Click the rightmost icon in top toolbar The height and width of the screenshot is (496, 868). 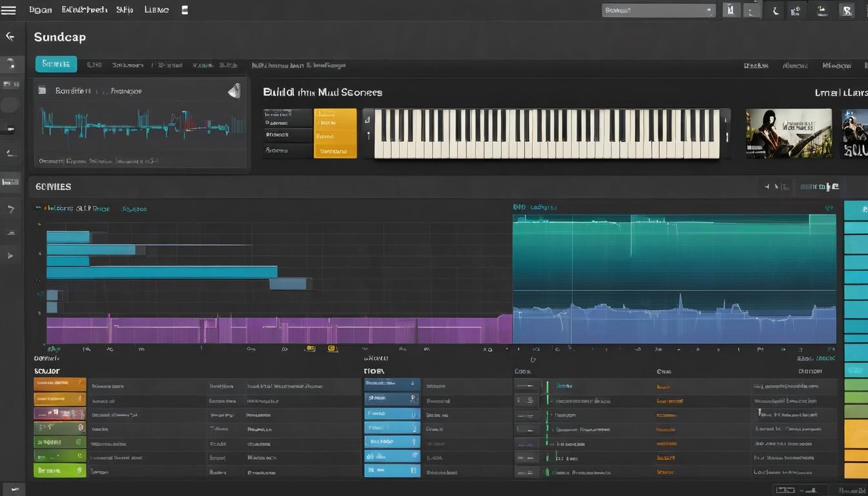[x=847, y=10]
